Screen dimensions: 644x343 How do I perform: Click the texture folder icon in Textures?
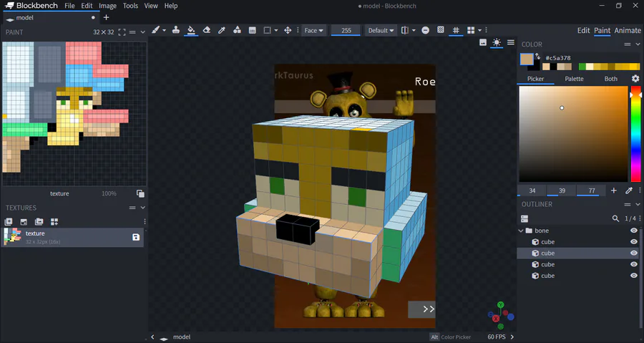39,222
